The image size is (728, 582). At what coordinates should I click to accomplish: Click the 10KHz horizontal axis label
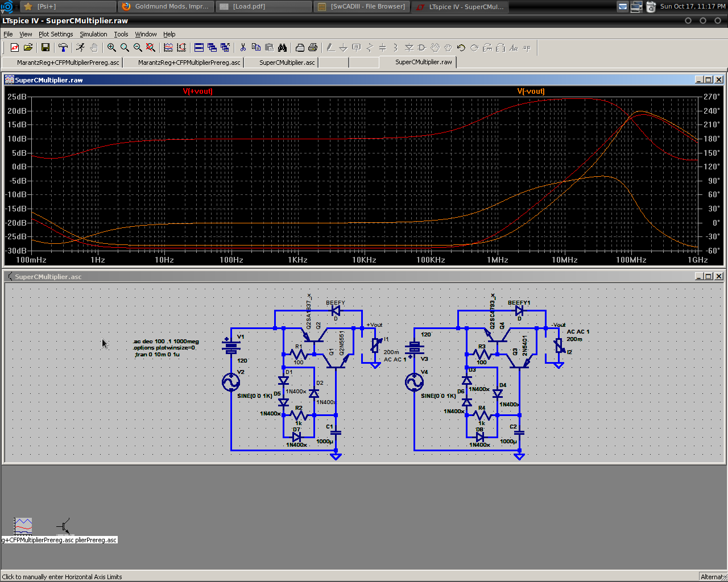coord(364,260)
